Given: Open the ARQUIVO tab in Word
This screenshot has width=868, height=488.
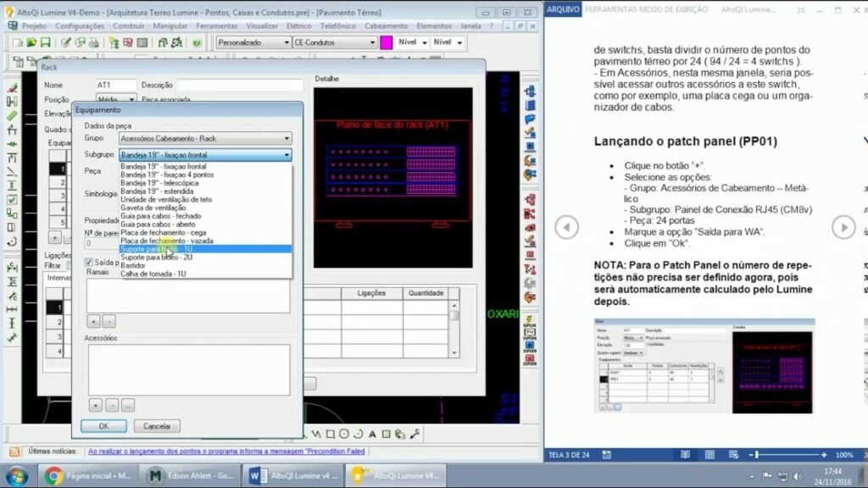Looking at the screenshot, I should 563,9.
